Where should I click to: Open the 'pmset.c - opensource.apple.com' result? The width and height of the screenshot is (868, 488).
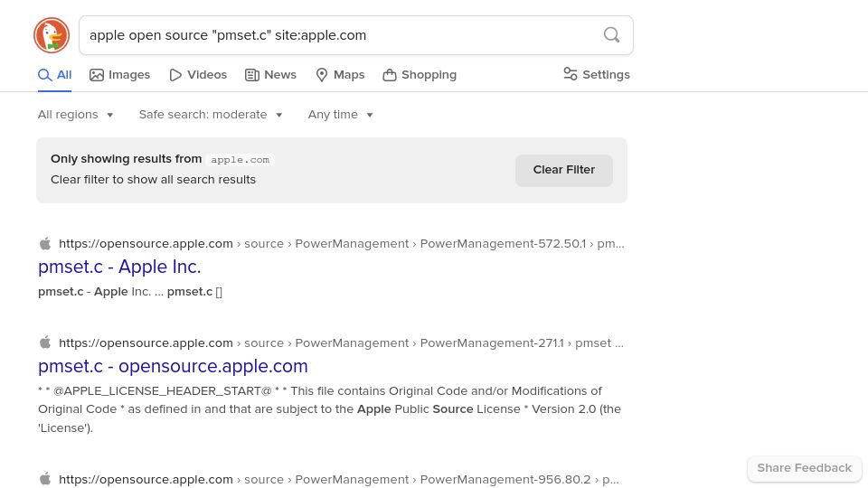tap(173, 366)
